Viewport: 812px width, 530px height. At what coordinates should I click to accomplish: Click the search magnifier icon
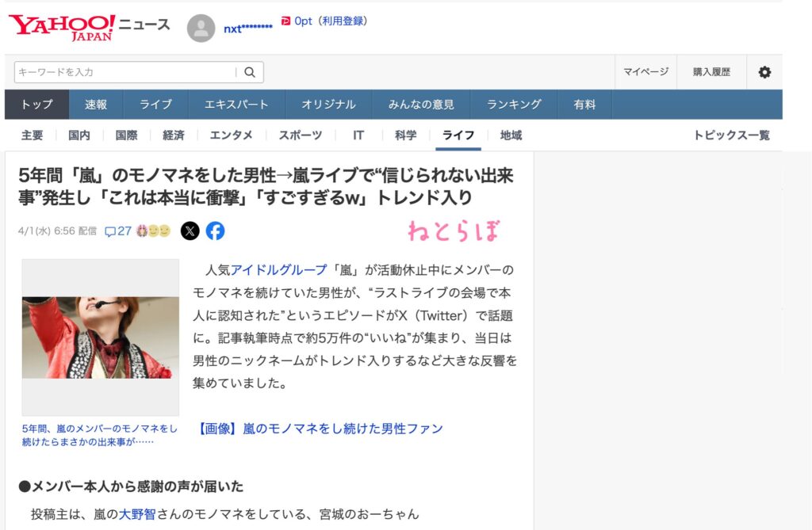tap(250, 72)
